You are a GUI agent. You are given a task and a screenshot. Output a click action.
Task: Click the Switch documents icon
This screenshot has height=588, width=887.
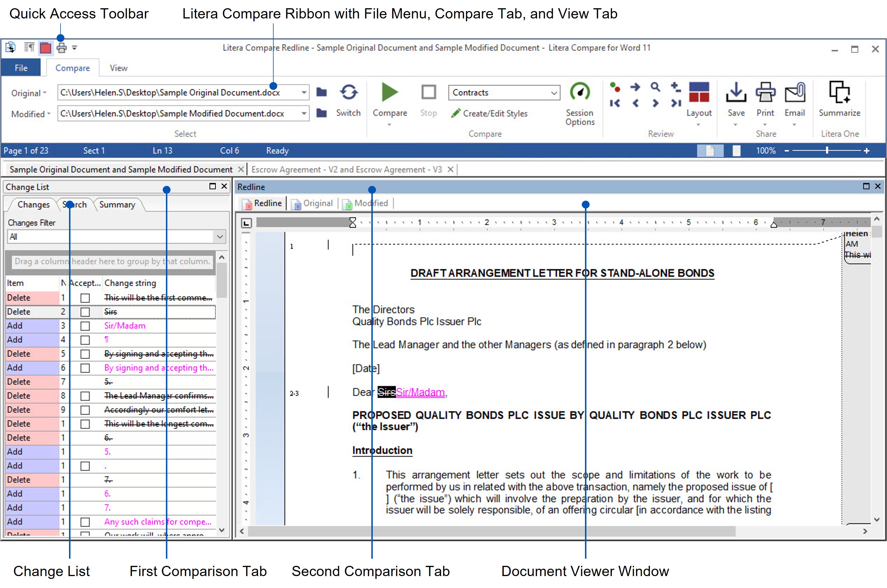click(x=349, y=92)
